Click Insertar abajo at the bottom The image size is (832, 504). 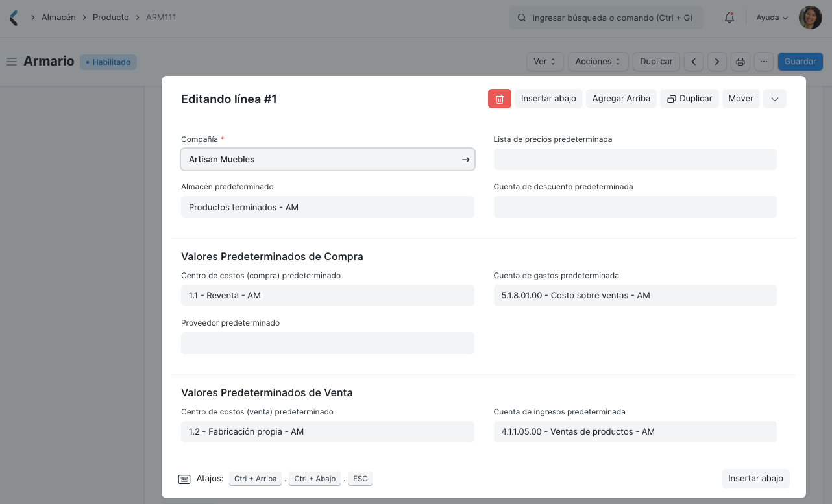(755, 479)
